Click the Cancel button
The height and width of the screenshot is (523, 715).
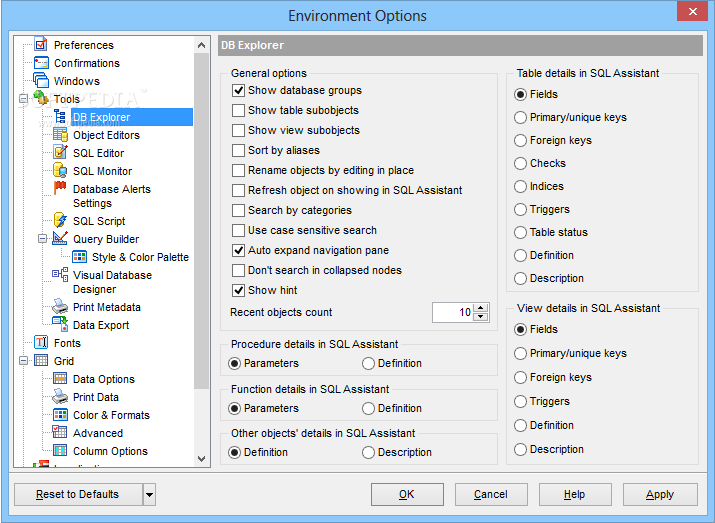point(491,494)
